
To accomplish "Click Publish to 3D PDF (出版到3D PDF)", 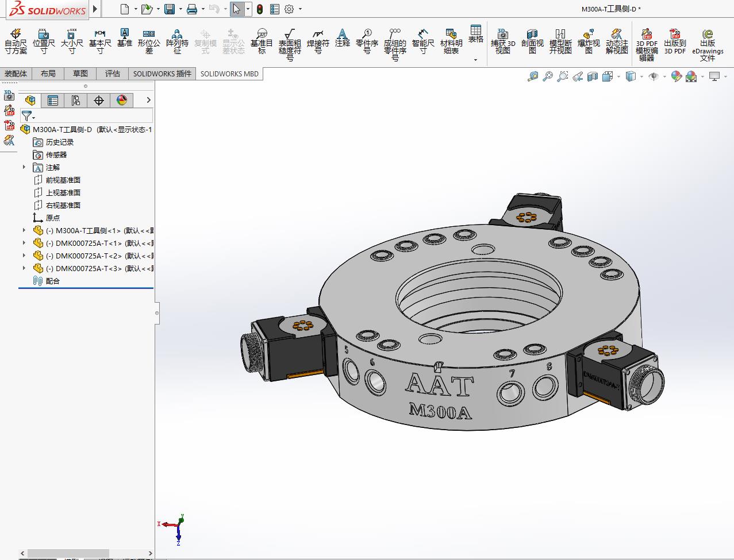I will [675, 41].
